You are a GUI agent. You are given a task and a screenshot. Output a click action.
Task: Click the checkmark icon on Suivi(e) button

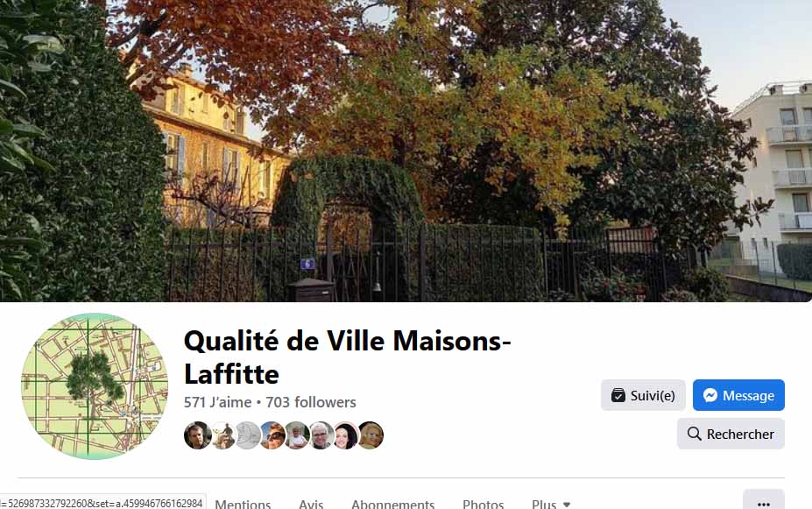[618, 395]
